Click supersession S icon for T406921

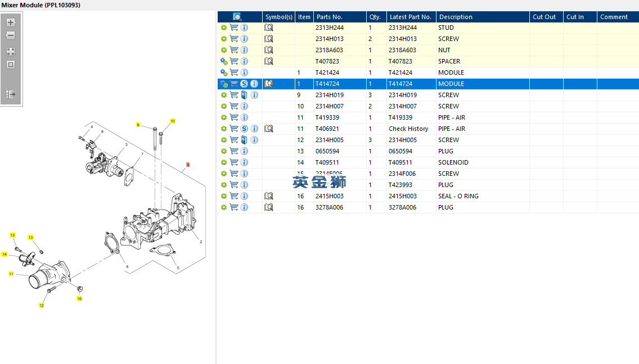tap(244, 129)
